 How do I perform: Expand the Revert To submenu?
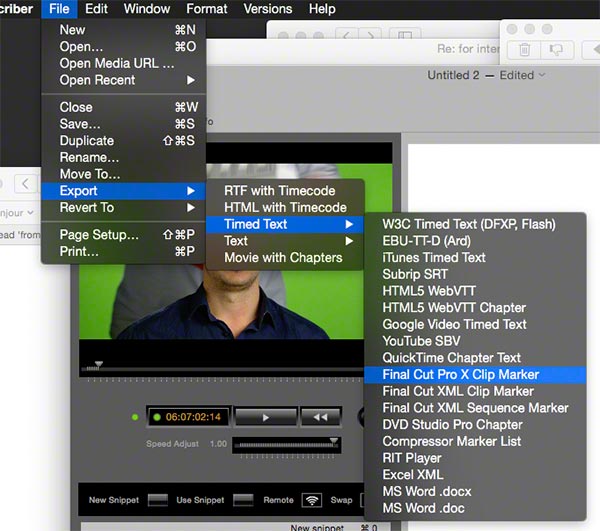124,208
